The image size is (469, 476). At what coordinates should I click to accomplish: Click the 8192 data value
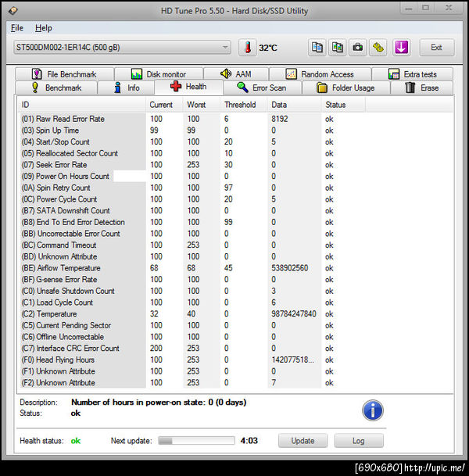click(280, 119)
